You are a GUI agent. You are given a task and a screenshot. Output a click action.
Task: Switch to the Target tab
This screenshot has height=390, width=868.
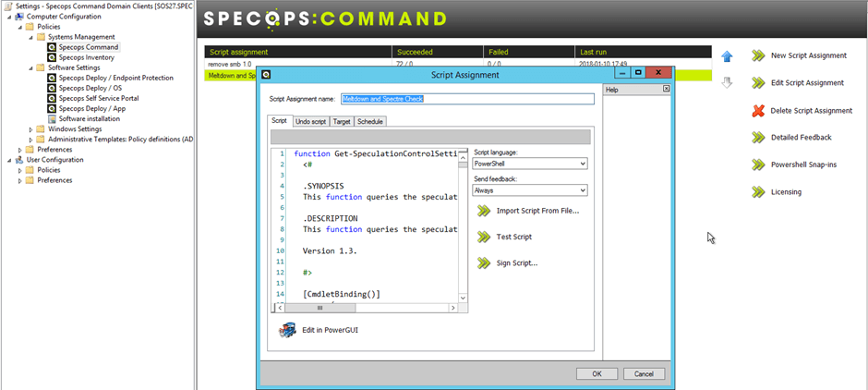pos(342,121)
